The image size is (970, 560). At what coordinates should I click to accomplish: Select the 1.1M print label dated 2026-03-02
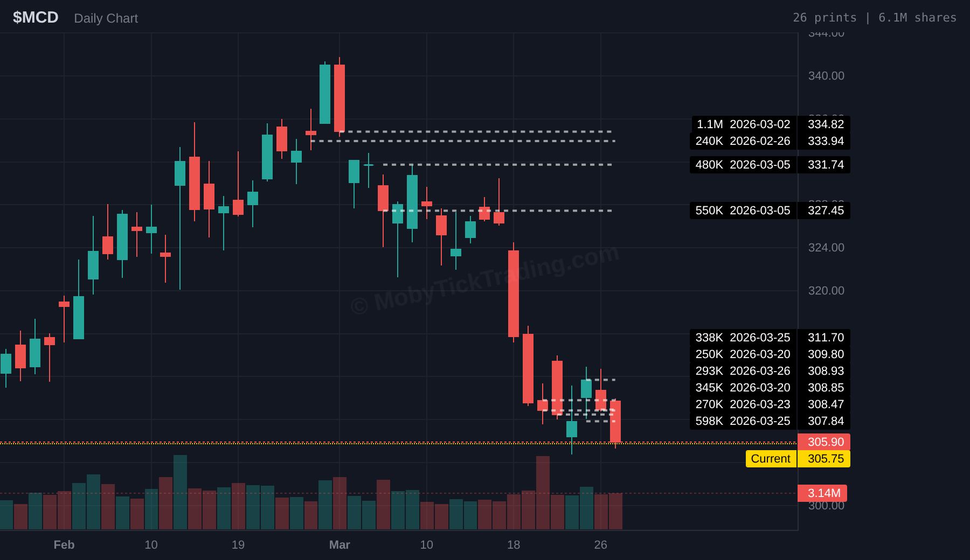click(743, 124)
